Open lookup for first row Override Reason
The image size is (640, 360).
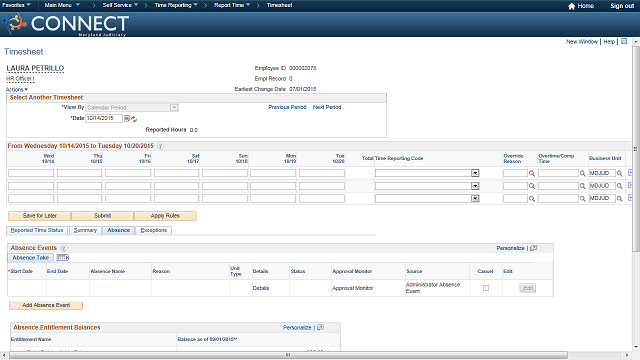[x=532, y=173]
